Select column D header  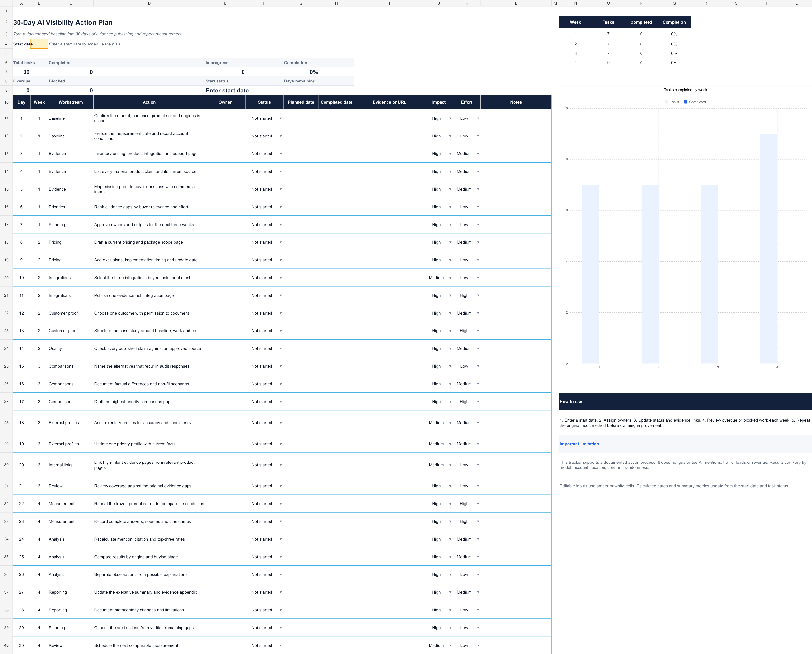point(149,3)
